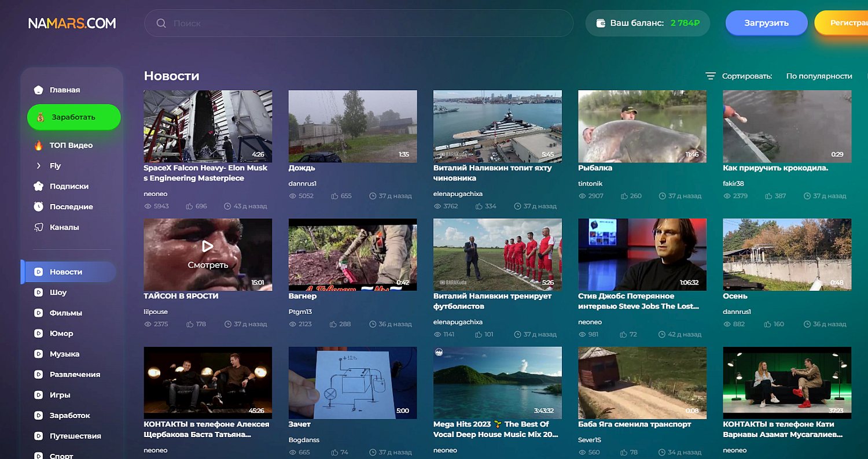The height and width of the screenshot is (459, 868).
Task: Click the fire icon next to ТОП Видео
Action: pos(39,146)
